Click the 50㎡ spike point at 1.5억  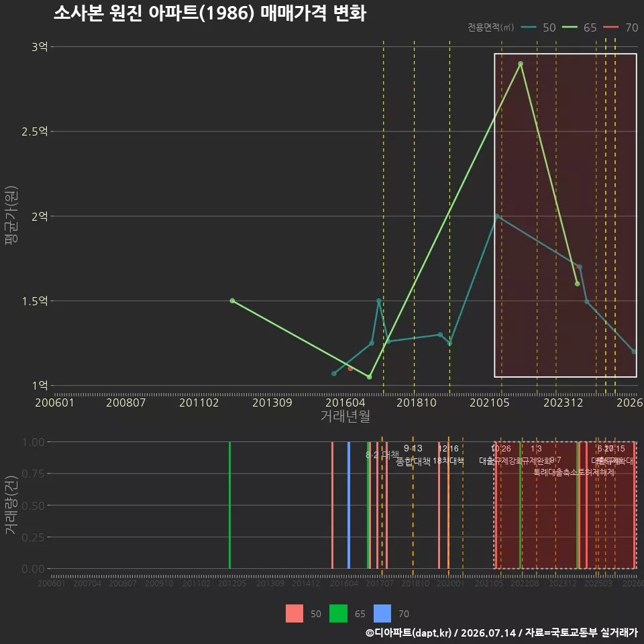(378, 301)
